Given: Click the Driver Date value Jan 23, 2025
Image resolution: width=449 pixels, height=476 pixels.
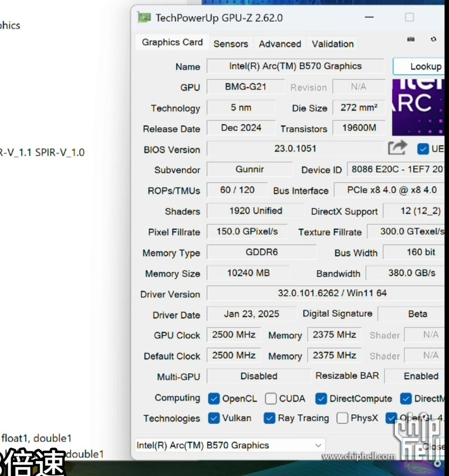Looking at the screenshot, I should [251, 314].
